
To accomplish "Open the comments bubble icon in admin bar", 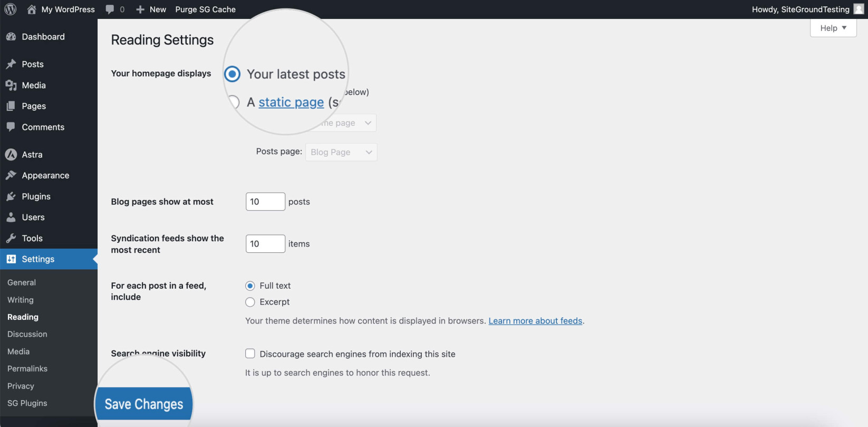I will [x=110, y=10].
